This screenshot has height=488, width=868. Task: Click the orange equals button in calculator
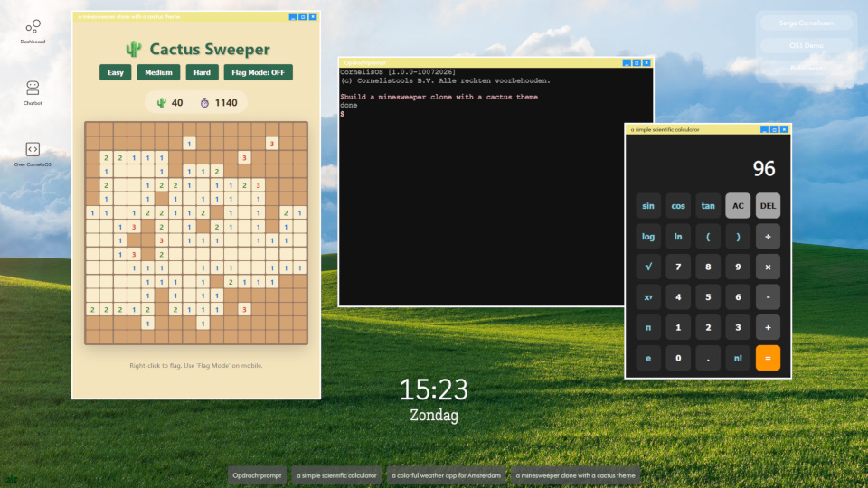(x=768, y=358)
